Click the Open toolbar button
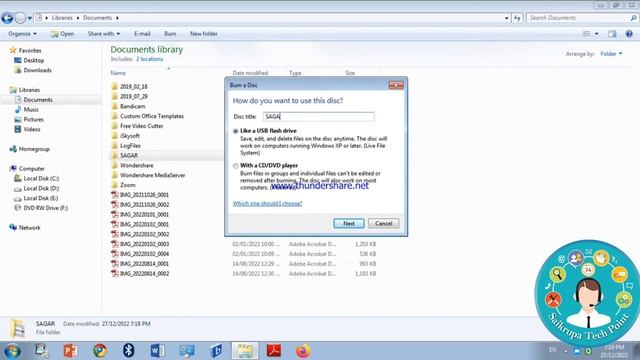This screenshot has width=640, height=360. [62, 34]
